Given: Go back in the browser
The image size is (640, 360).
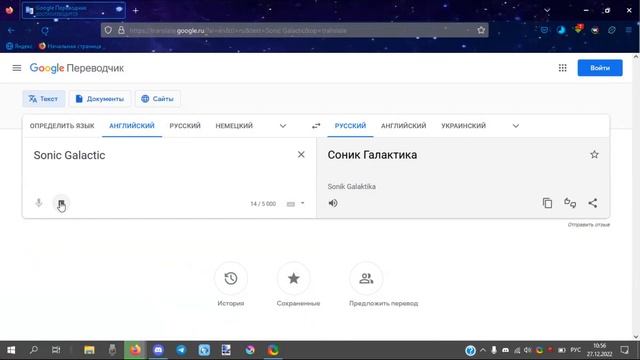Looking at the screenshot, I should [x=11, y=31].
